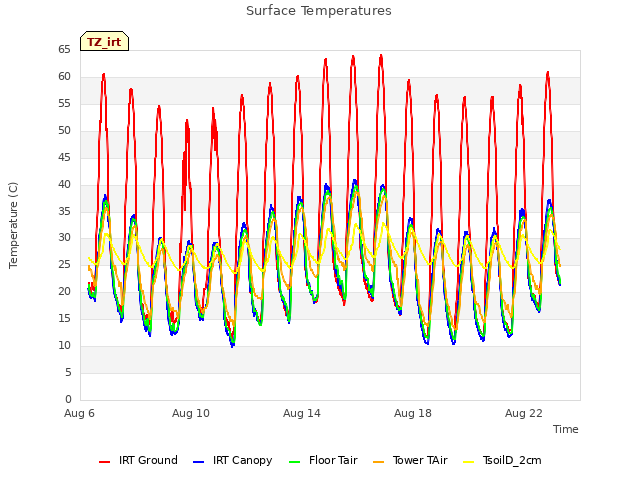Screen dimensions: 640x480
Task: Click the 0 y-axis tick label
Action: [68, 399]
